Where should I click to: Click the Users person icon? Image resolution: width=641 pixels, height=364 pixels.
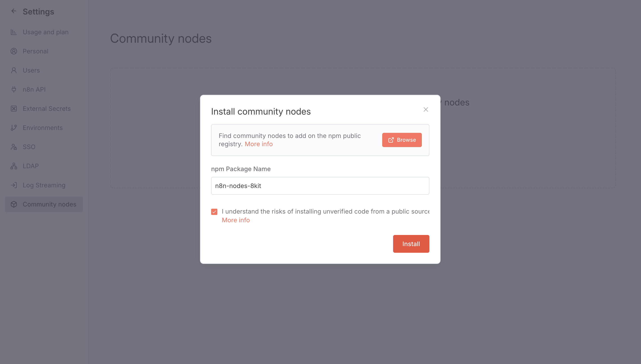point(14,70)
